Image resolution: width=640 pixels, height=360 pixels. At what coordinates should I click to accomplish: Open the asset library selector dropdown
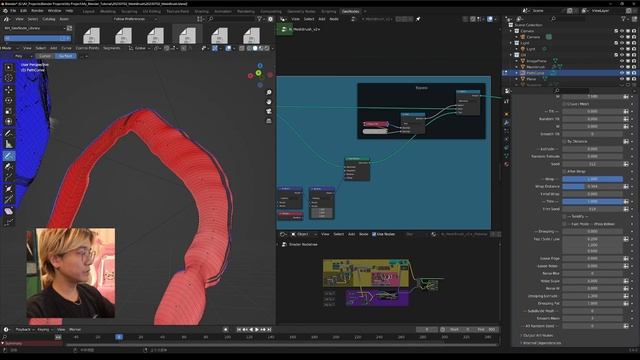[x=34, y=28]
